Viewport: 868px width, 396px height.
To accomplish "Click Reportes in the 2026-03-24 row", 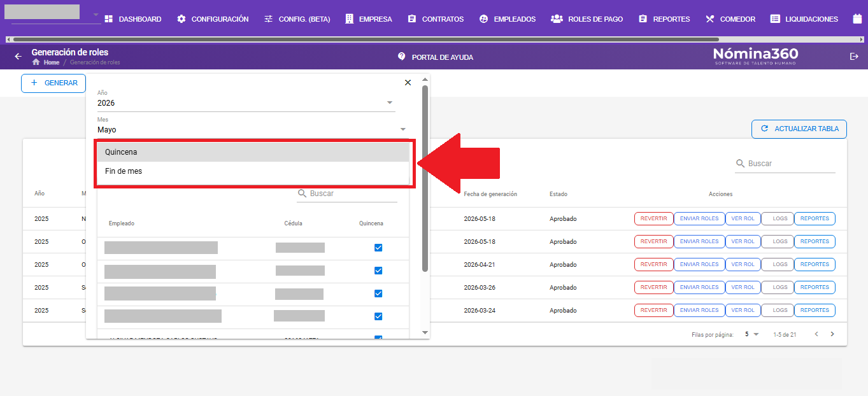I will point(815,310).
